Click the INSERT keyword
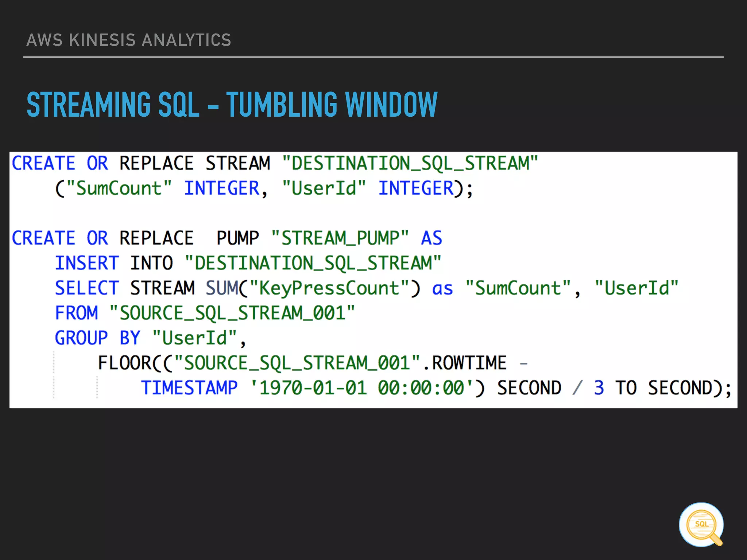Screen dimensions: 747x560 pos(87,263)
